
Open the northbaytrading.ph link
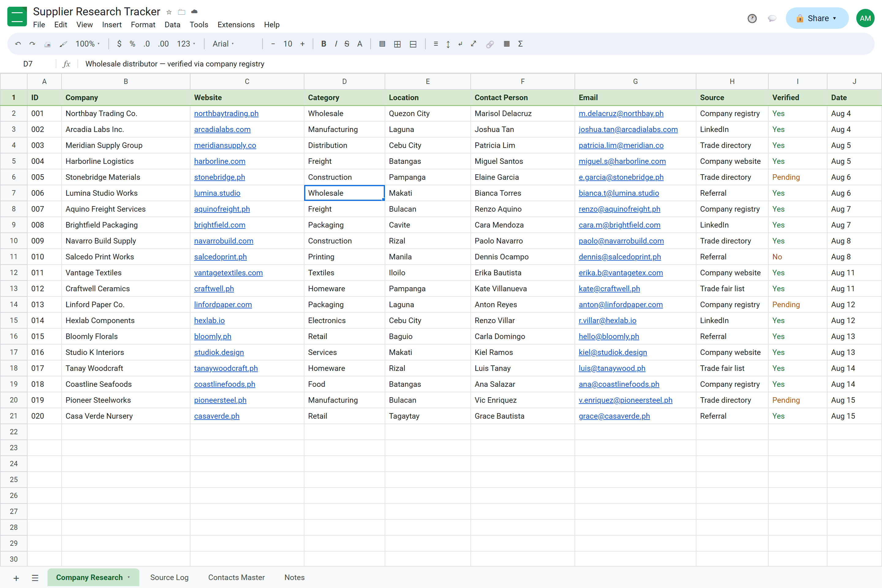click(226, 114)
